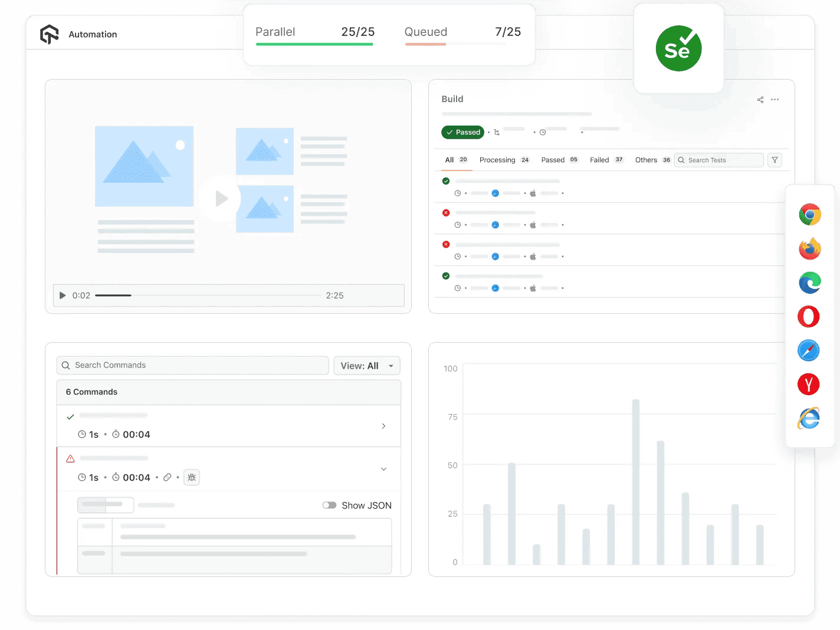Open the View: All dropdown
This screenshot has height=630, width=840.
coord(366,366)
